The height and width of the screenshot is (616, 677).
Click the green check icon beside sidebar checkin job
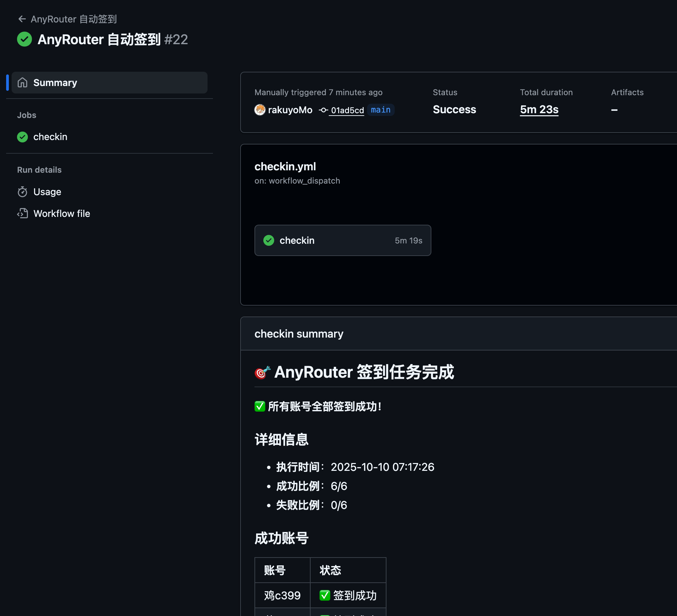pyautogui.click(x=22, y=137)
